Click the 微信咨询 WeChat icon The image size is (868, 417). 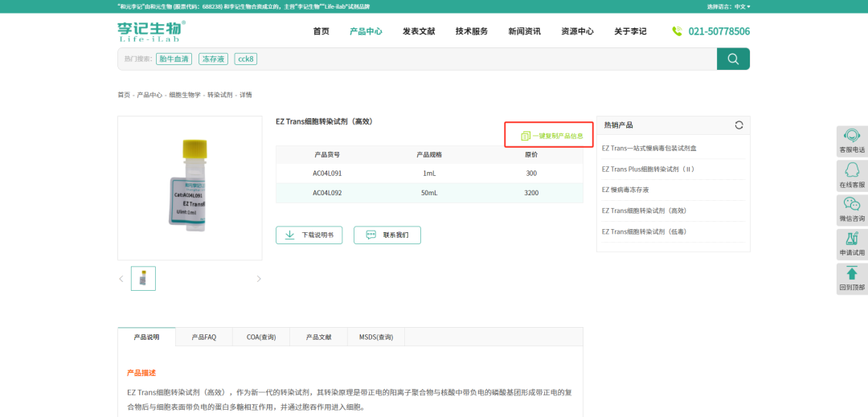(x=852, y=205)
